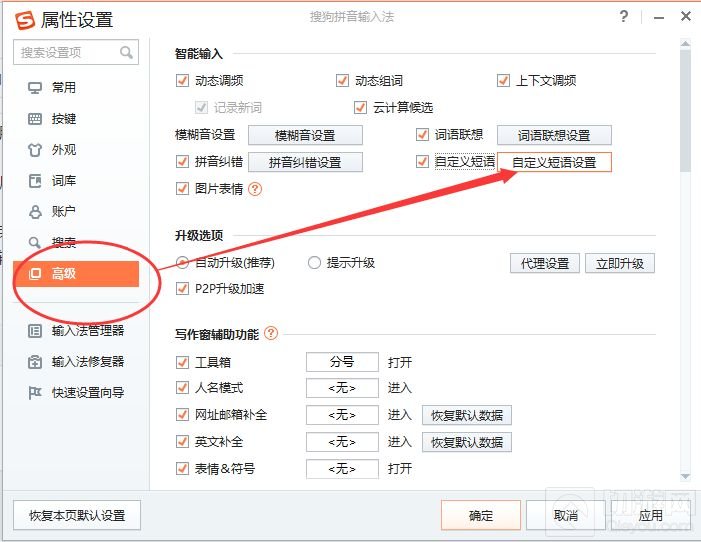Click the list icon beside 输入法管理器

tap(35, 331)
